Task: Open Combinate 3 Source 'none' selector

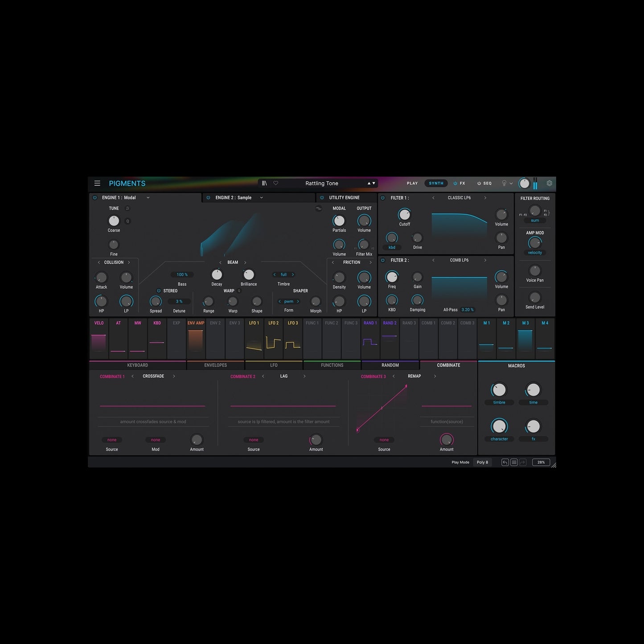Action: click(x=384, y=440)
